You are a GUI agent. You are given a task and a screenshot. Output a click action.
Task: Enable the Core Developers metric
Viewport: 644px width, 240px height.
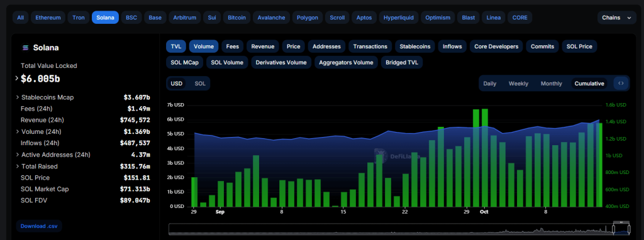496,46
